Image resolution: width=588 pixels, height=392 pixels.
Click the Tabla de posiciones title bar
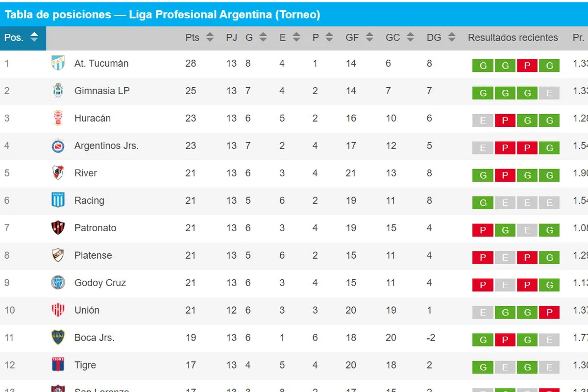pos(294,14)
